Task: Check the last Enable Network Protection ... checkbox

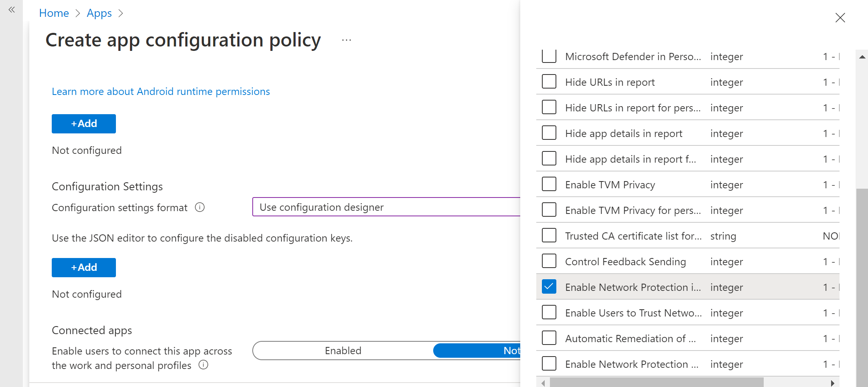Action: point(549,364)
